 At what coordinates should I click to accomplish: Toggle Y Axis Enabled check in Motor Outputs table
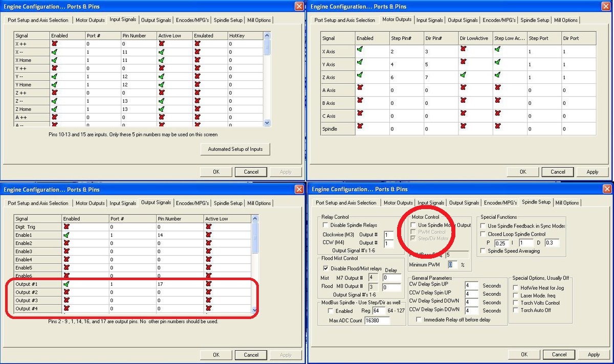360,62
